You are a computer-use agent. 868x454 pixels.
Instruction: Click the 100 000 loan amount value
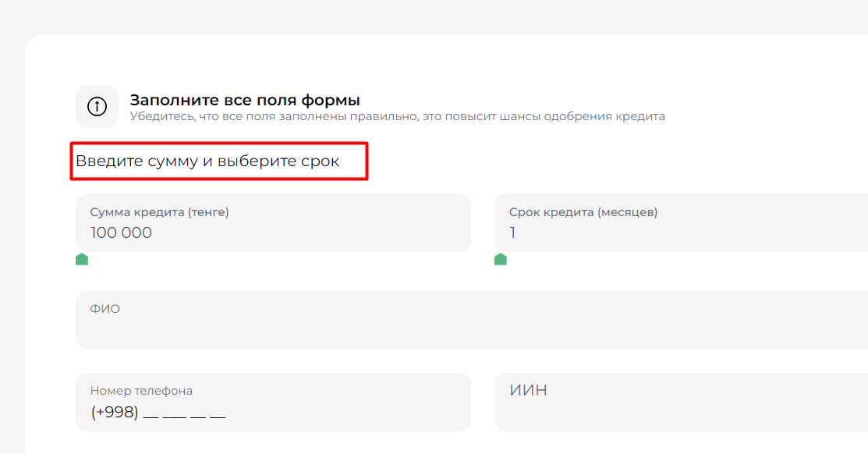[121, 233]
